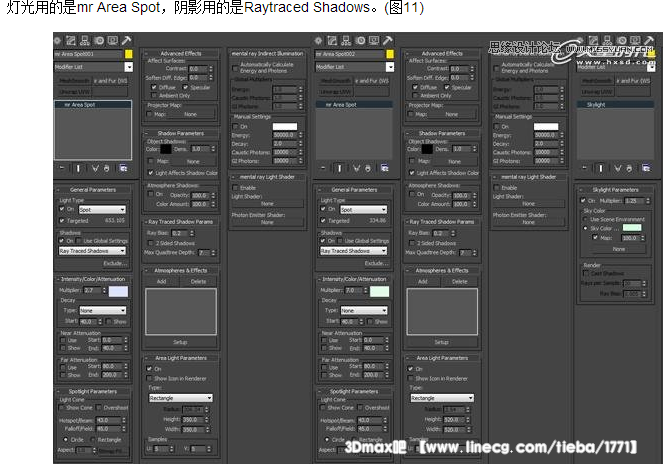Enable Cast Shadows in Skylight Render group

587,273
